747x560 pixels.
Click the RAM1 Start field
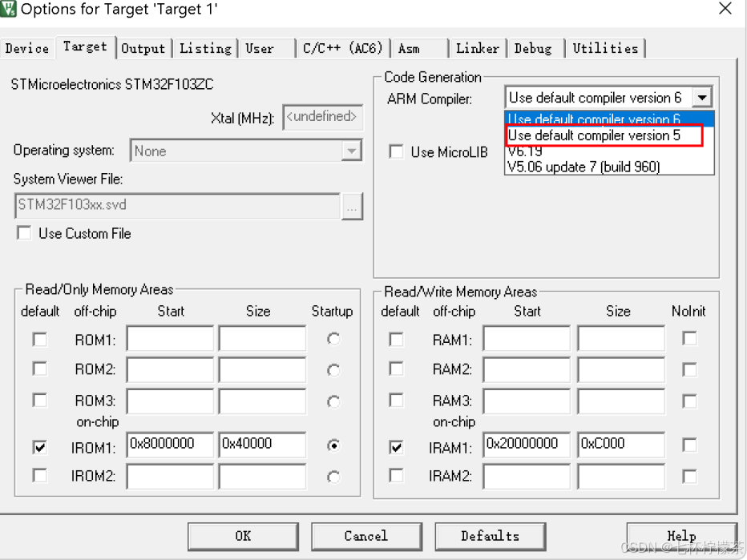pos(527,339)
